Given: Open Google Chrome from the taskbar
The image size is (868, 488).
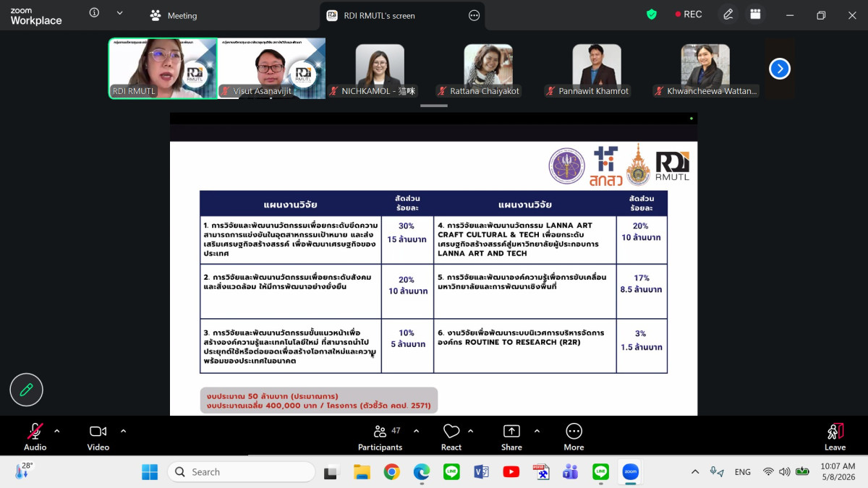Looking at the screenshot, I should click(391, 472).
